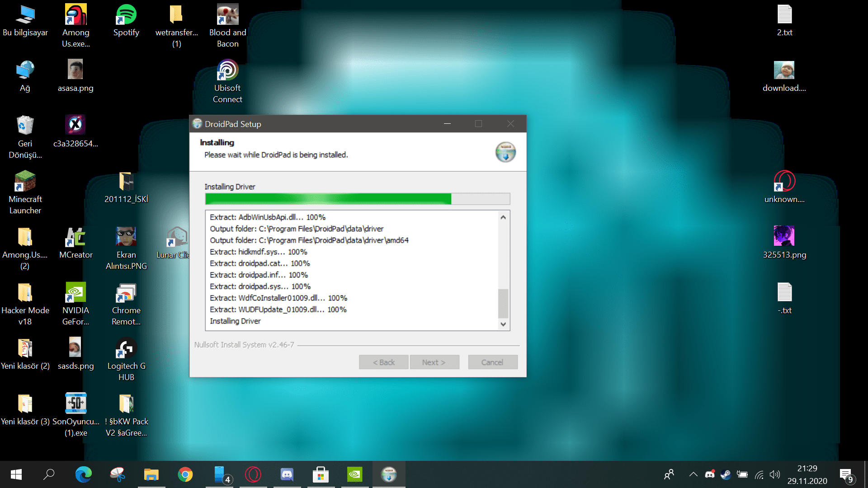
Task: Open the Windows Start menu
Action: point(16,474)
